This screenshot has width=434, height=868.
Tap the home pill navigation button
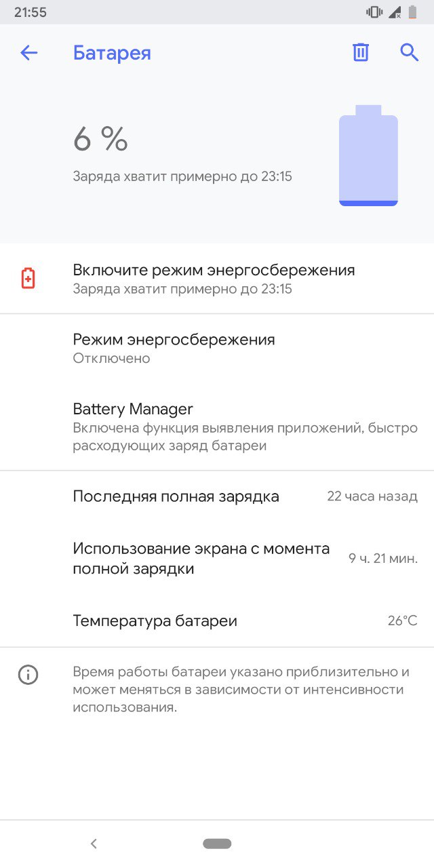click(x=217, y=844)
